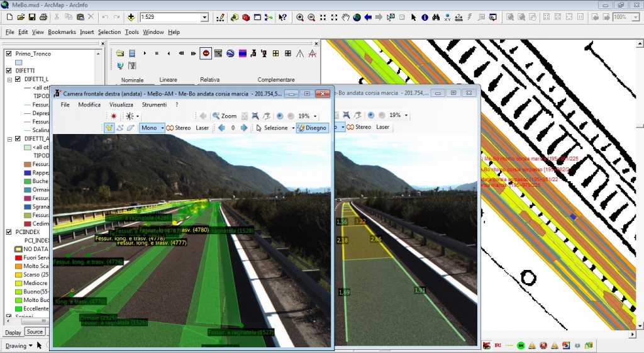Click the red laser star icon in camera window
Screen dimensions: 644x353
114,116
